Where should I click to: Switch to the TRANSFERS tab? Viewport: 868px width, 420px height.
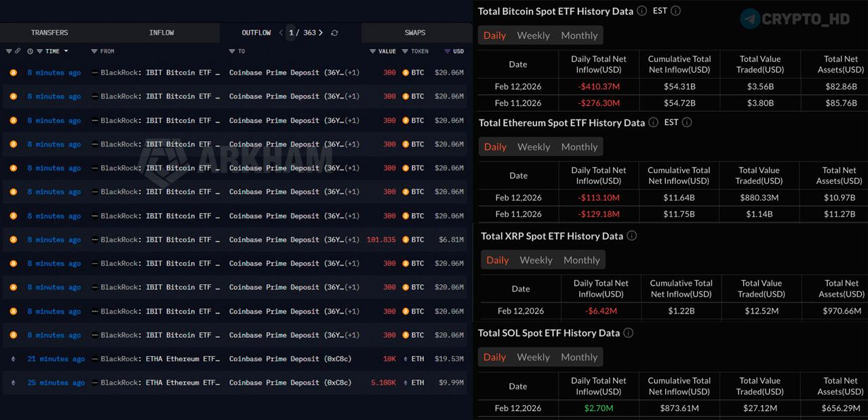tap(50, 33)
